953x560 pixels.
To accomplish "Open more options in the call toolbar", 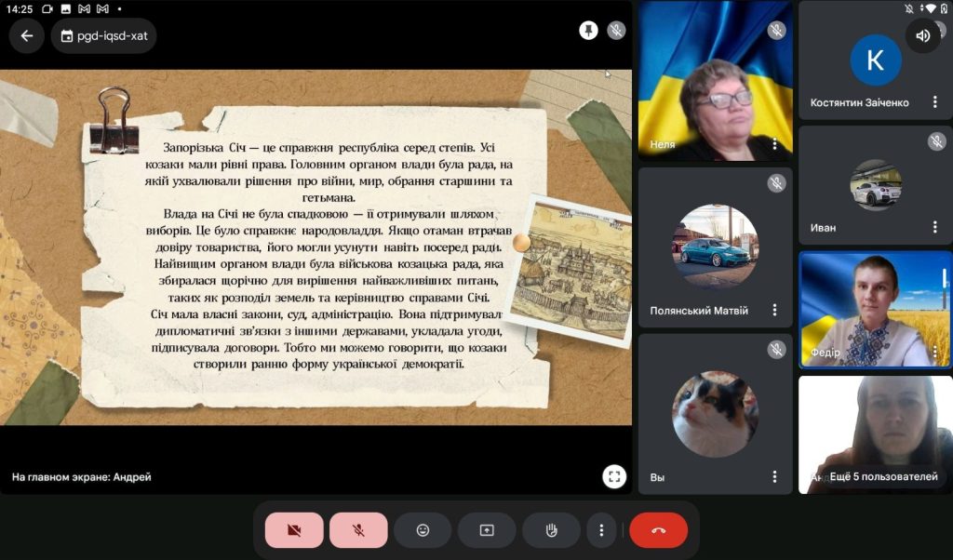I will tap(601, 530).
